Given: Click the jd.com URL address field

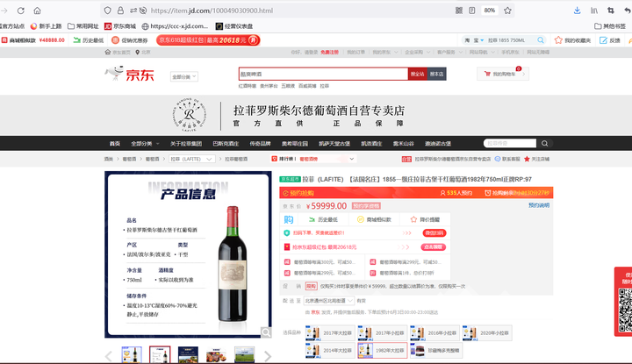Looking at the screenshot, I should pos(212,11).
